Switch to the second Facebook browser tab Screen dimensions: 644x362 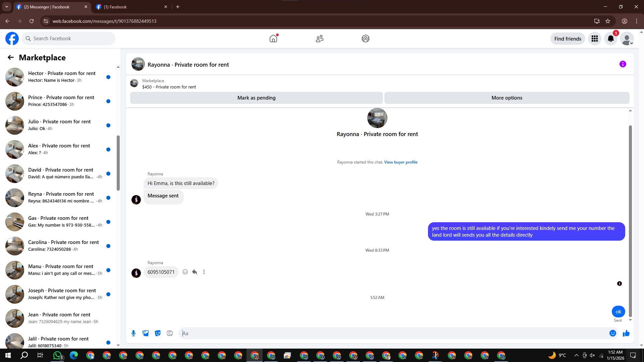coord(131,7)
